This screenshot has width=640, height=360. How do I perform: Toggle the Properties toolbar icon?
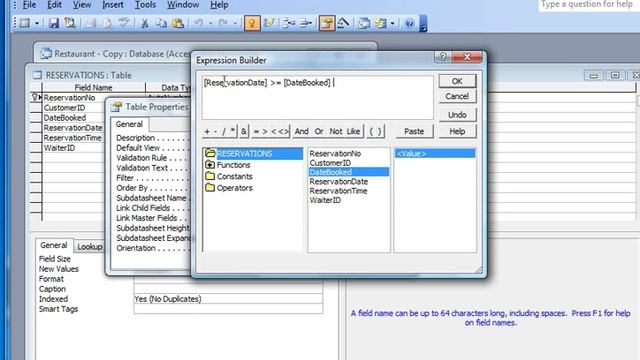[327, 23]
